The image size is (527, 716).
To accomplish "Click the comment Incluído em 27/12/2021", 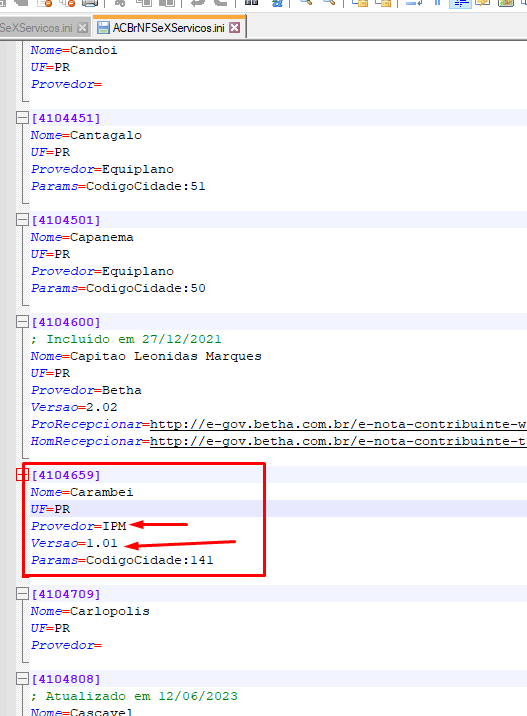I will tap(126, 339).
